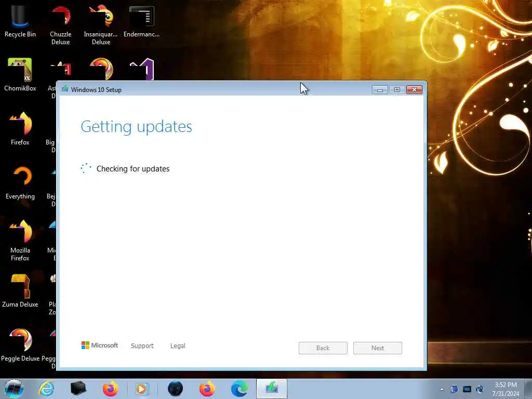The width and height of the screenshot is (532, 399).
Task: Open the Action Center flag tray icon
Action: pyautogui.click(x=454, y=389)
